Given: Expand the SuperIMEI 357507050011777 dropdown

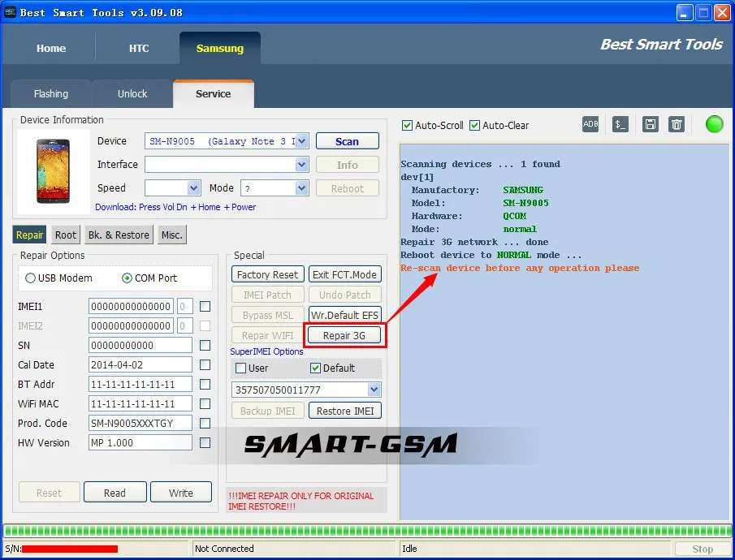Looking at the screenshot, I should point(374,390).
